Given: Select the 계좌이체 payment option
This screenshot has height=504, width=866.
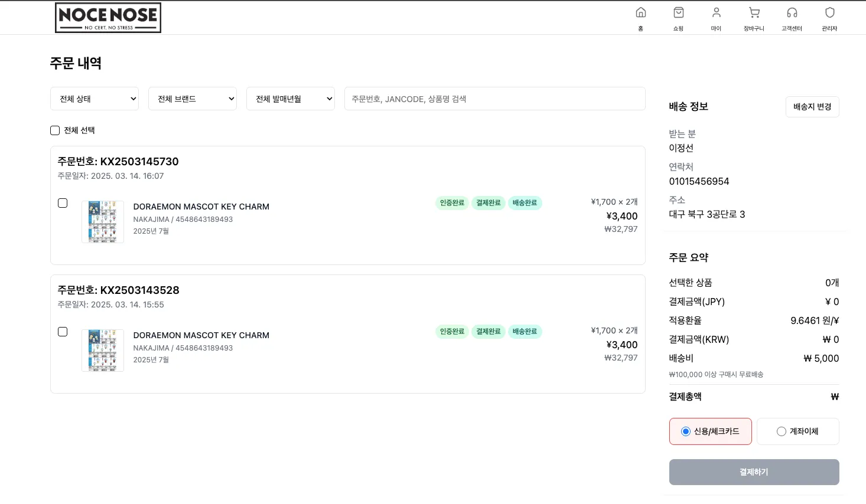Looking at the screenshot, I should point(798,431).
